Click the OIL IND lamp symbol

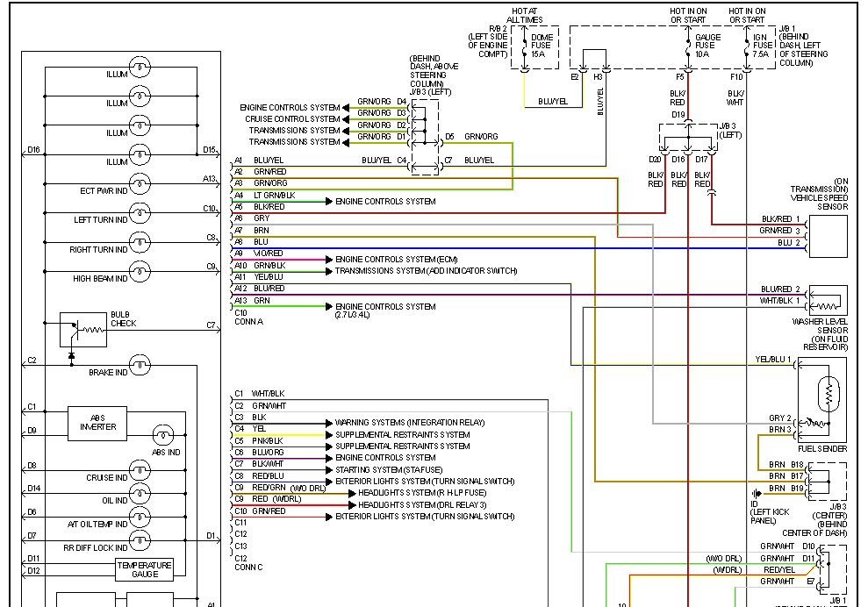tap(140, 494)
